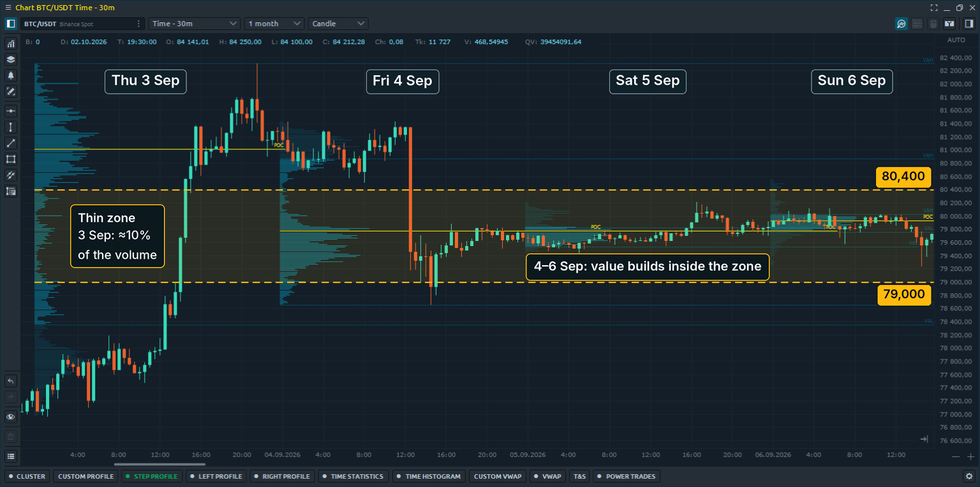
Task: Toggle the TIME STATISTICS indicator
Action: pos(353,476)
